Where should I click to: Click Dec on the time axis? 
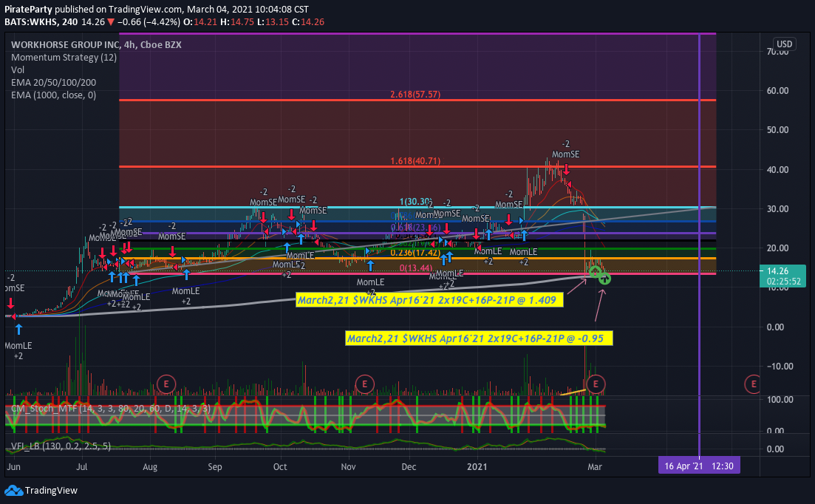pos(409,466)
